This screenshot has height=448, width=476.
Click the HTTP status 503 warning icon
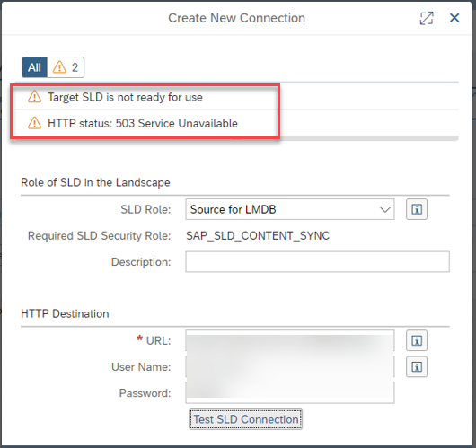point(34,123)
